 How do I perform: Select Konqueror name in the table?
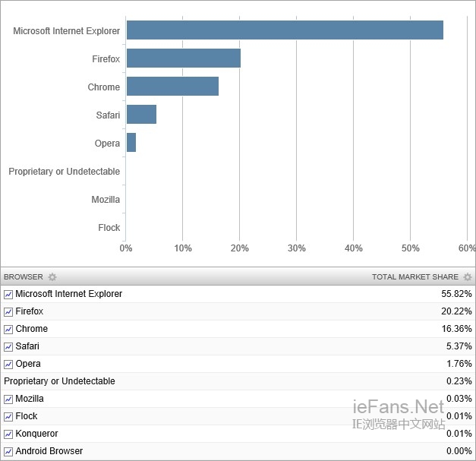coord(36,434)
